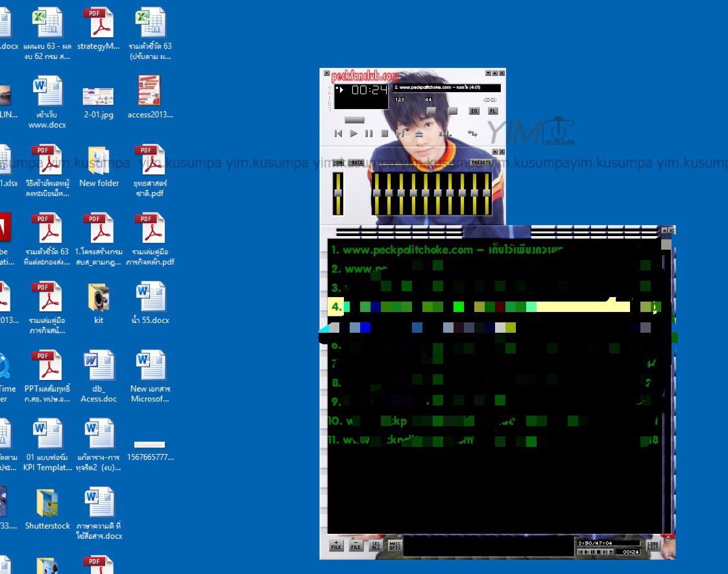The width and height of the screenshot is (728, 574).
Task: Toggle windowshade mode on the equalizer window
Action: 495,152
